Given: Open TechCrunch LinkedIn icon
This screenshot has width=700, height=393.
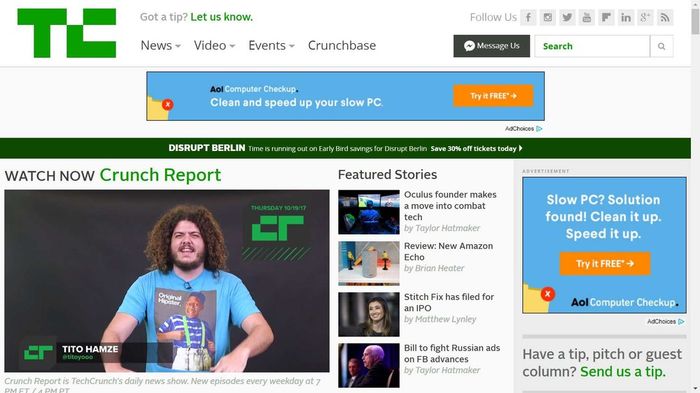Looking at the screenshot, I should [x=626, y=17].
